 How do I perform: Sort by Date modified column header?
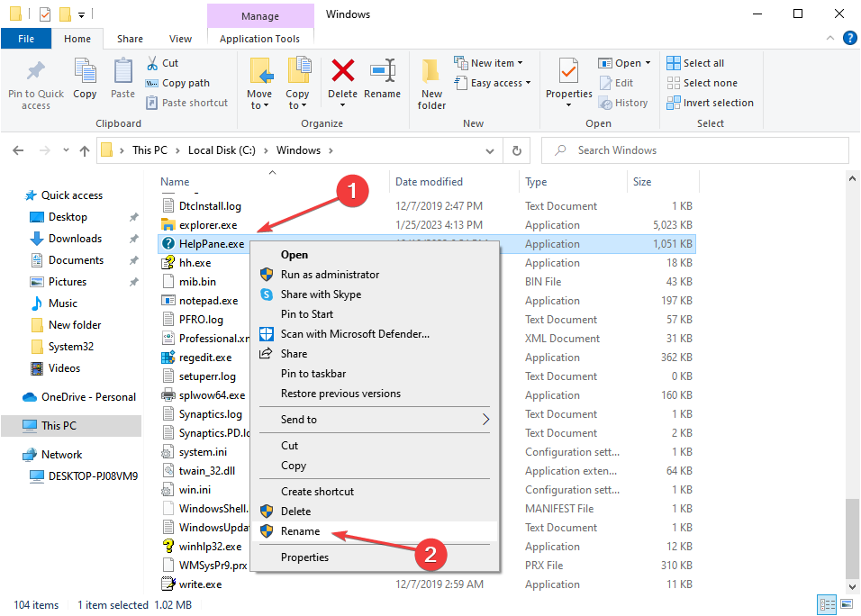[429, 182]
